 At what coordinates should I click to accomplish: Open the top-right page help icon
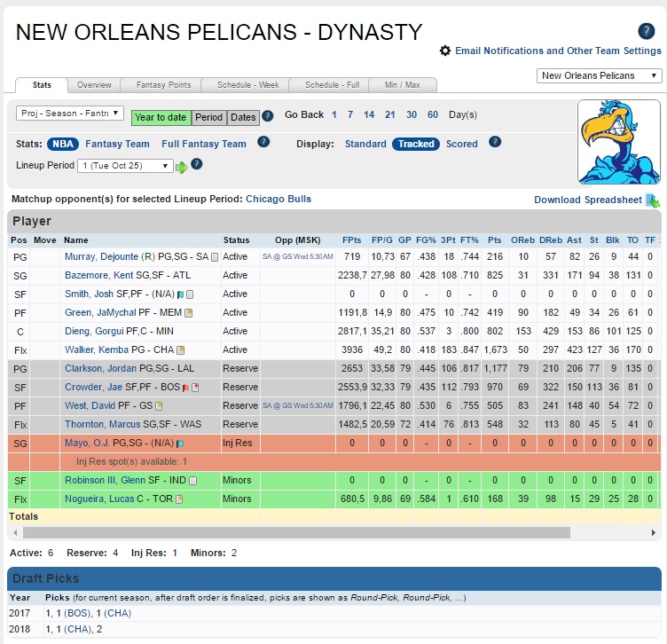pos(646,31)
